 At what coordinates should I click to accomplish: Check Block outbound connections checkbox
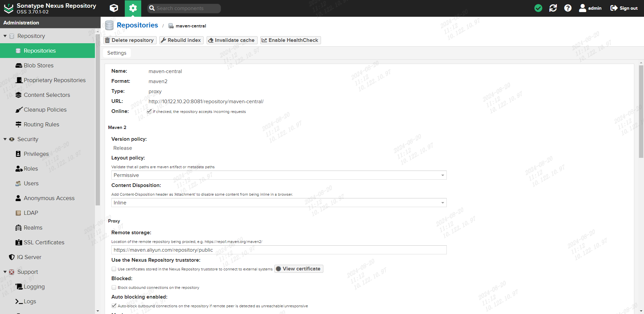[x=114, y=287]
